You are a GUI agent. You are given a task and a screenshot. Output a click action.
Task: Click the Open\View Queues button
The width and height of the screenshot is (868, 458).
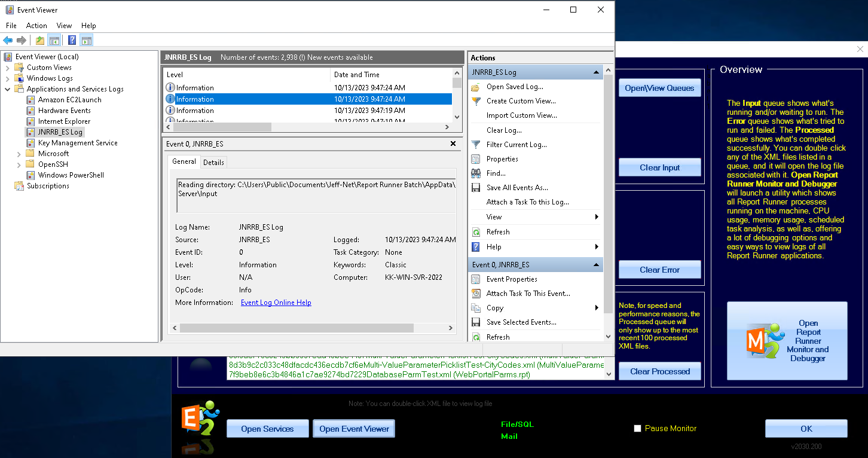tap(659, 88)
